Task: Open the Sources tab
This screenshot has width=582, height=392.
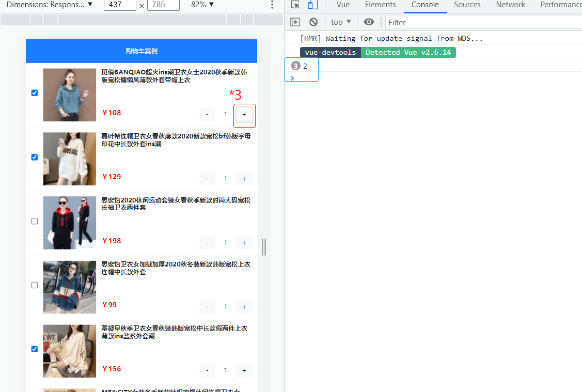Action: coord(467,5)
